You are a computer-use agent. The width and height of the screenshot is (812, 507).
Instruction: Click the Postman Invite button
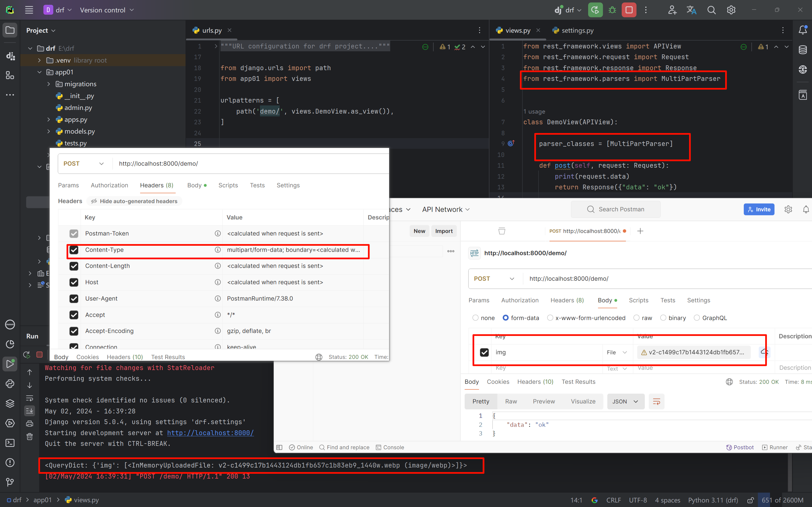(x=759, y=210)
